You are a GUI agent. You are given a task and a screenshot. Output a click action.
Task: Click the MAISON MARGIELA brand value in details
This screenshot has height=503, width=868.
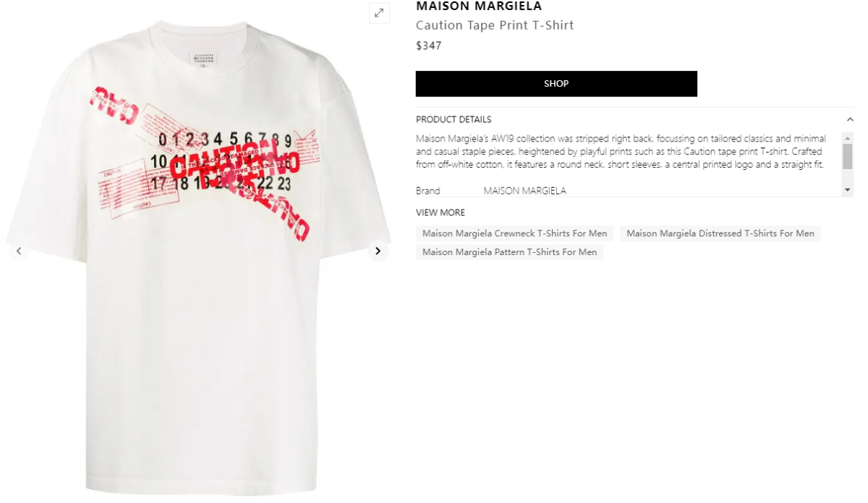[525, 191]
